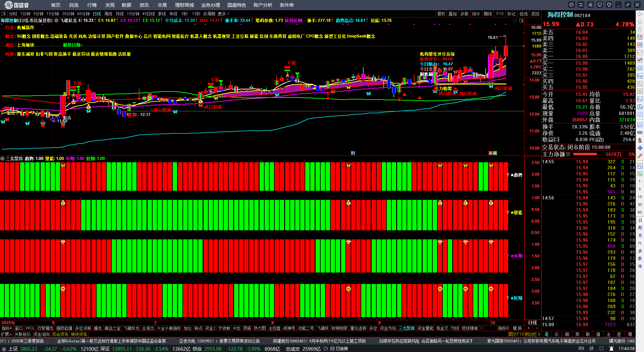Open the 指标B indicator group
The width and height of the screenshot is (644, 352).
[x=503, y=328]
